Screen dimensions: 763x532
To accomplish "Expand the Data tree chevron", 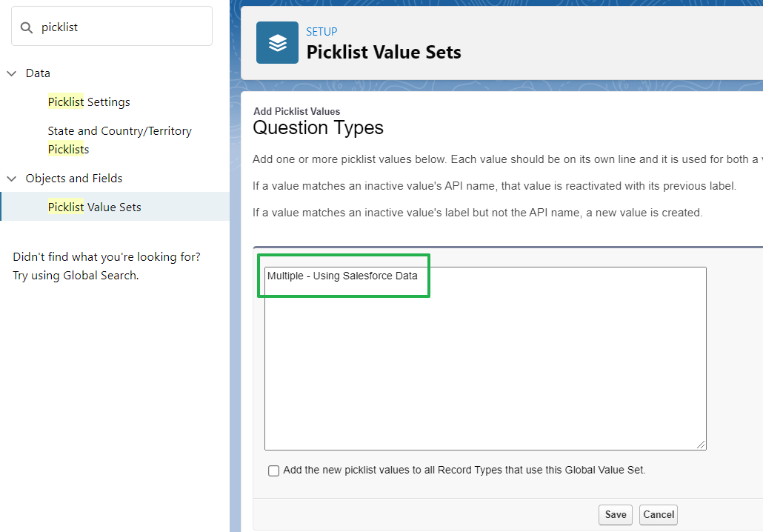I will pyautogui.click(x=11, y=73).
